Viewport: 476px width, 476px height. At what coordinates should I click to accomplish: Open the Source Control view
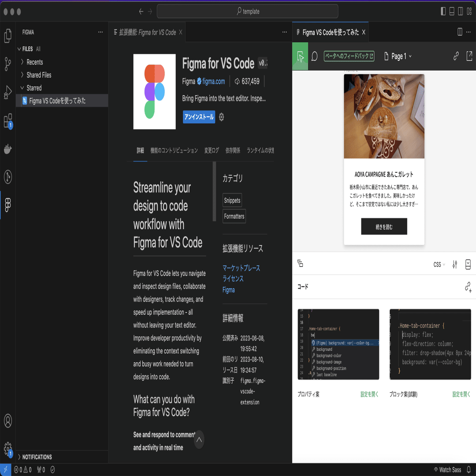coord(8,64)
